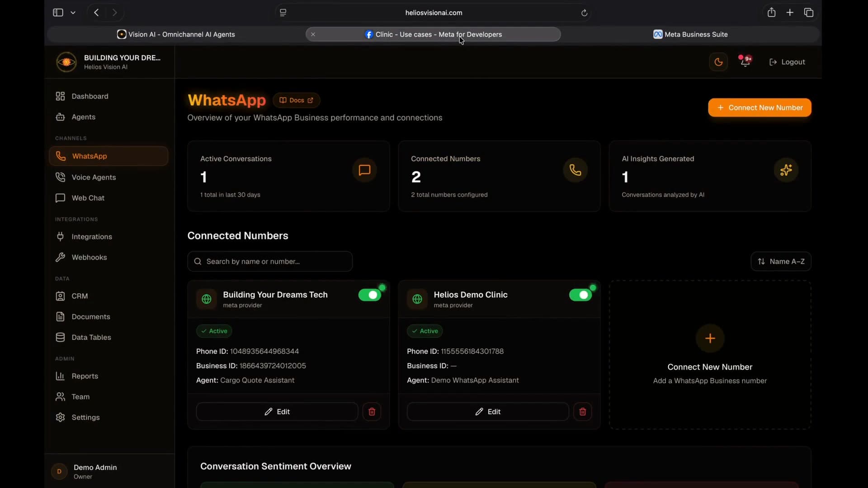Click the Logout button

787,62
